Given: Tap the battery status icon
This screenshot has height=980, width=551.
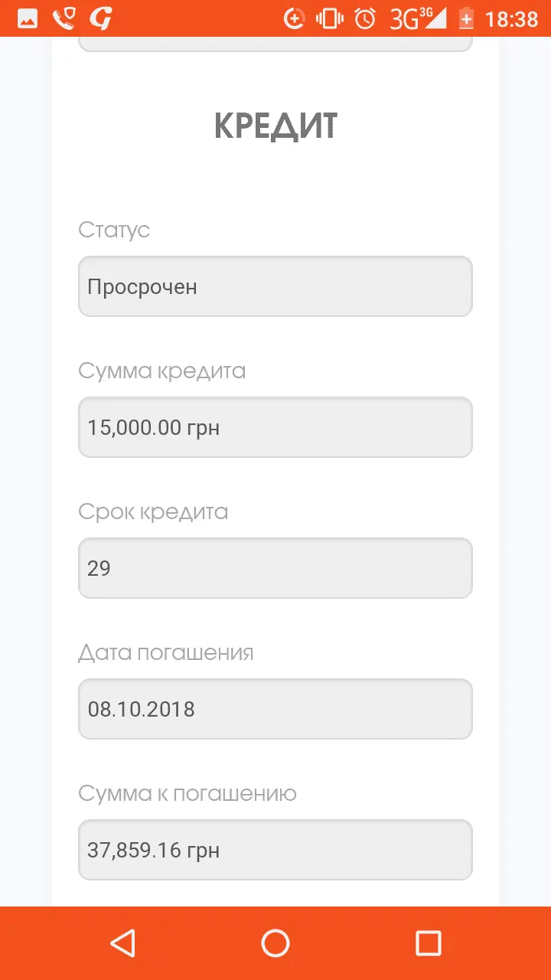Looking at the screenshot, I should coord(466,18).
